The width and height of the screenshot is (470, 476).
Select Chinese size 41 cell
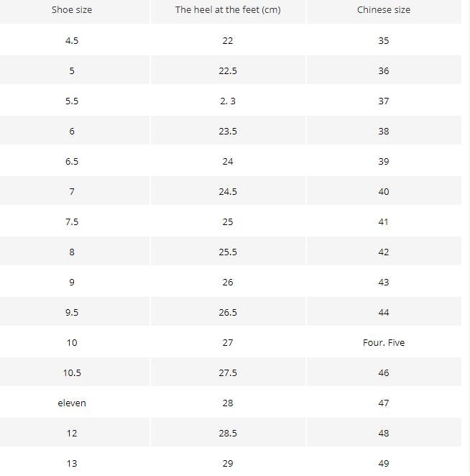(384, 222)
